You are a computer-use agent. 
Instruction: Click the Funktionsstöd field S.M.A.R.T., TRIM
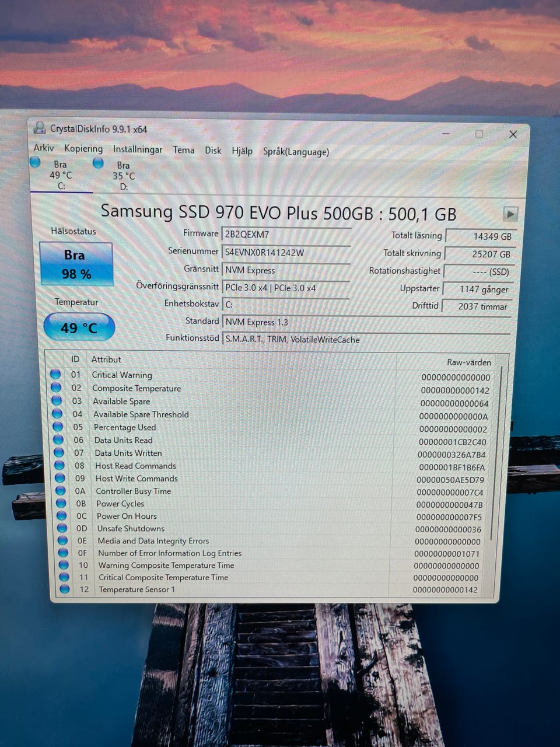(366, 340)
